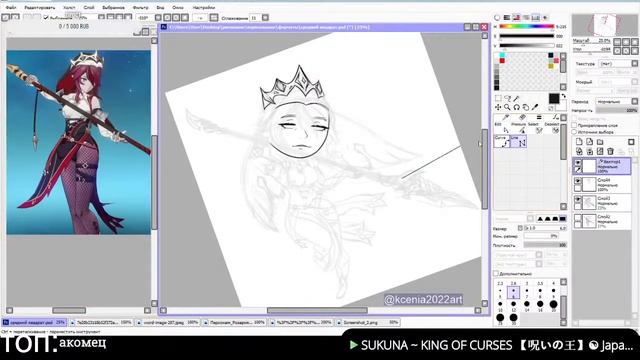Click the Undo button in toolbar
Image resolution: width=640 pixels, height=360 pixels.
click(x=5, y=18)
